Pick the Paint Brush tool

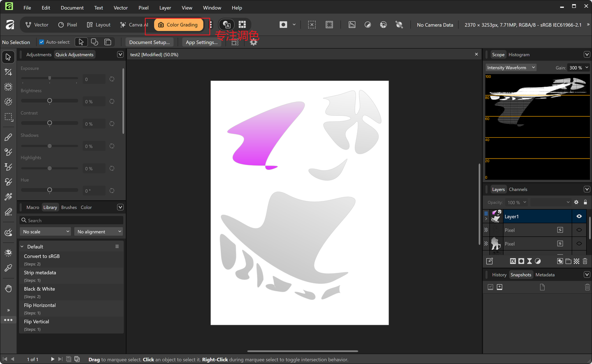(x=8, y=137)
